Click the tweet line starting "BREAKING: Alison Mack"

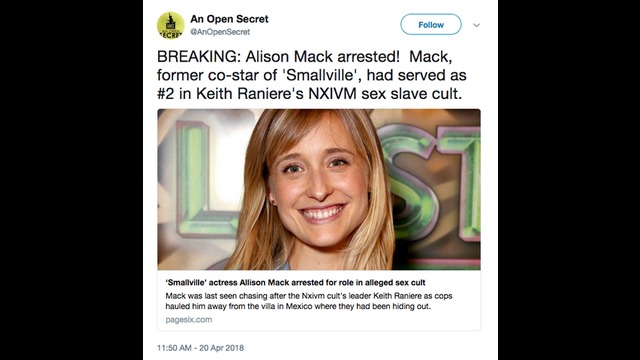tap(304, 57)
